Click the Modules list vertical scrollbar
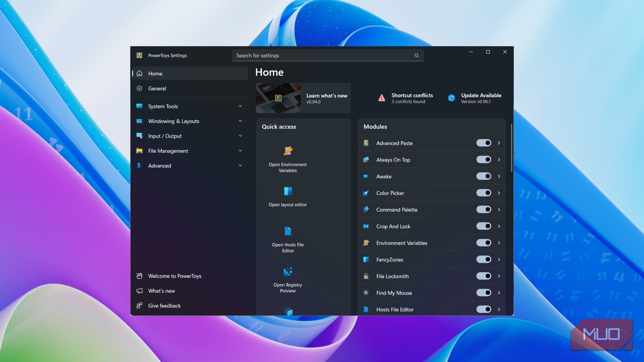 [512, 147]
